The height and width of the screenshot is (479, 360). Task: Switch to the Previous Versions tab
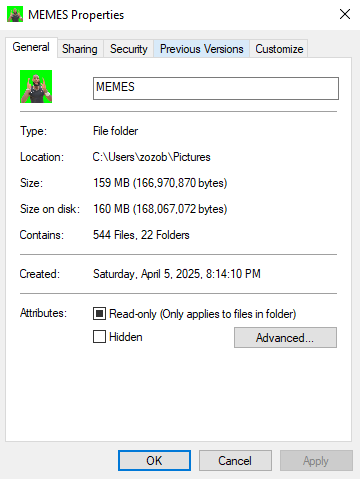click(202, 49)
